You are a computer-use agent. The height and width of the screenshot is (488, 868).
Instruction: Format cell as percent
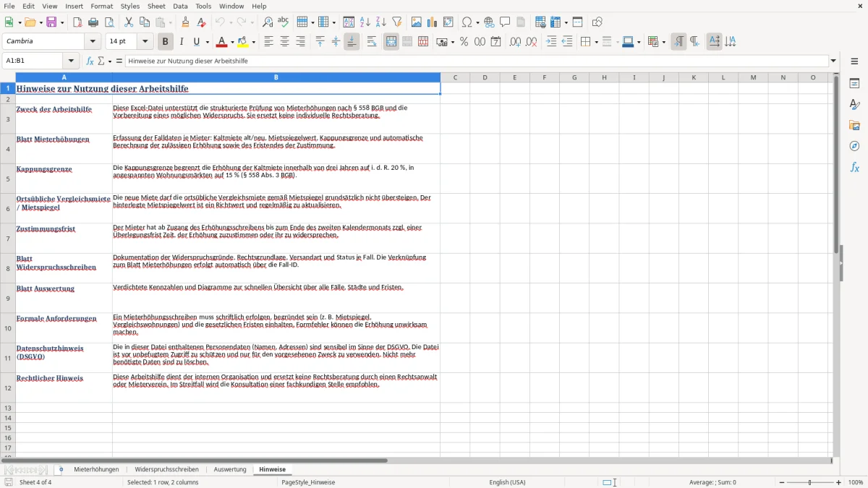pyautogui.click(x=464, y=42)
